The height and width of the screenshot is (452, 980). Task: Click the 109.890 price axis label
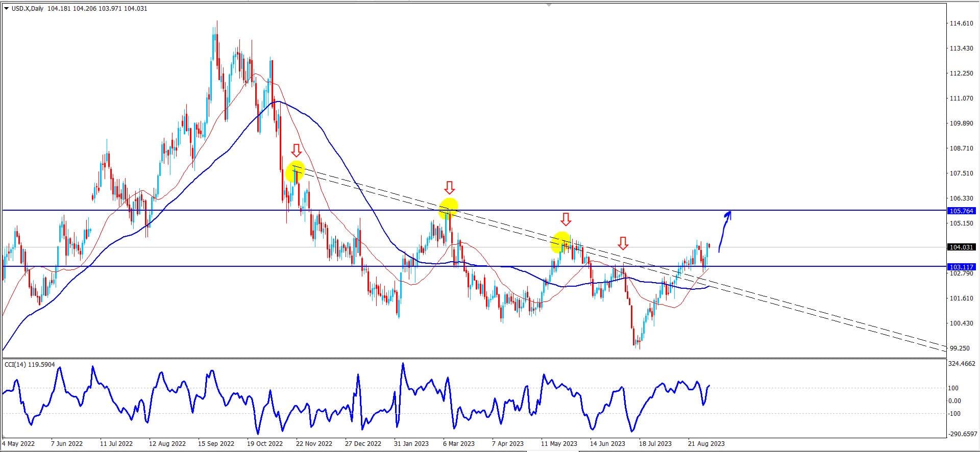click(x=961, y=123)
